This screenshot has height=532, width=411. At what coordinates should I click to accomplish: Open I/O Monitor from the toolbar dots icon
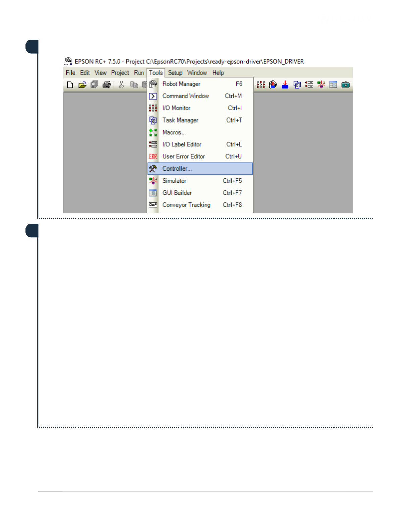tap(261, 85)
